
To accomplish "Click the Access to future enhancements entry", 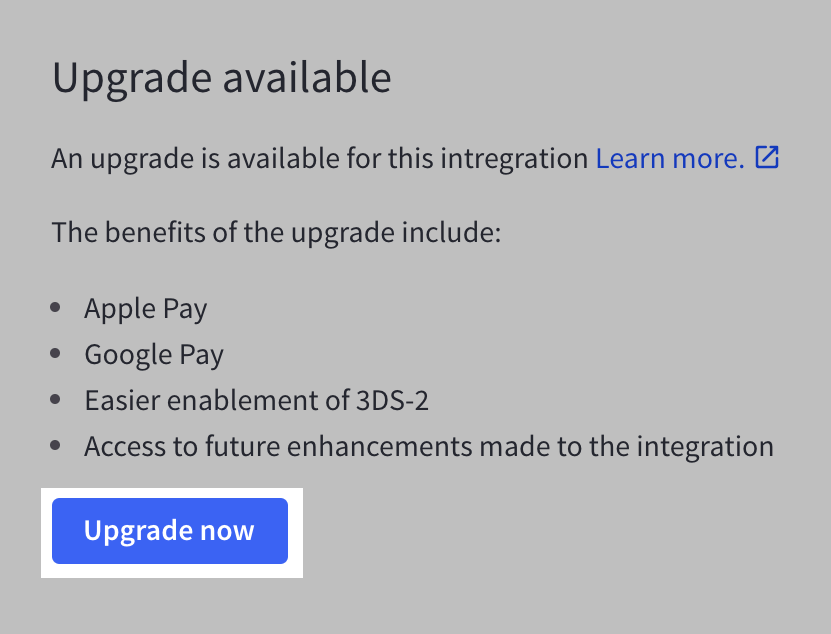I will click(430, 446).
